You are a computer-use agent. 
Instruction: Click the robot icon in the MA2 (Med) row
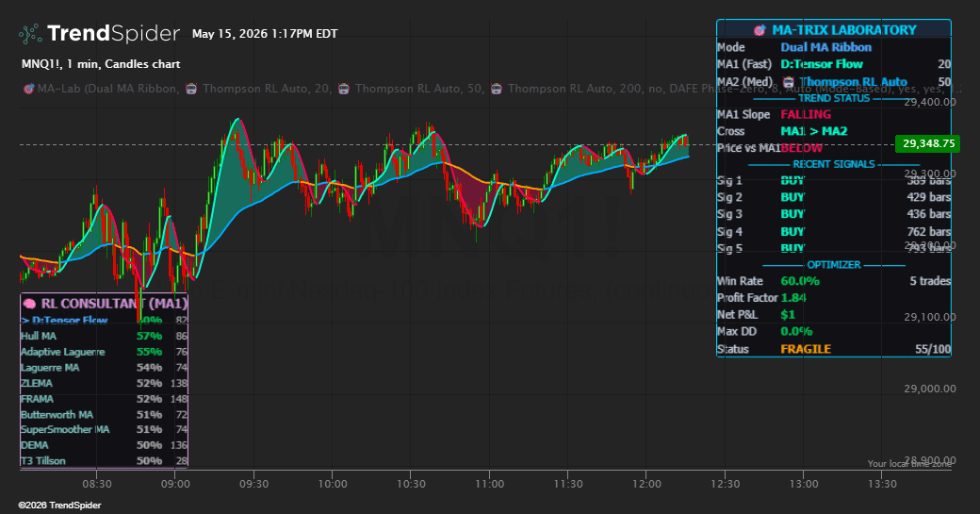click(789, 82)
